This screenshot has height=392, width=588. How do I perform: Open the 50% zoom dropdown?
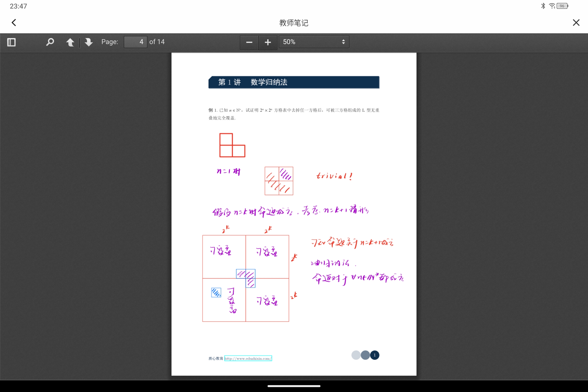pos(314,42)
